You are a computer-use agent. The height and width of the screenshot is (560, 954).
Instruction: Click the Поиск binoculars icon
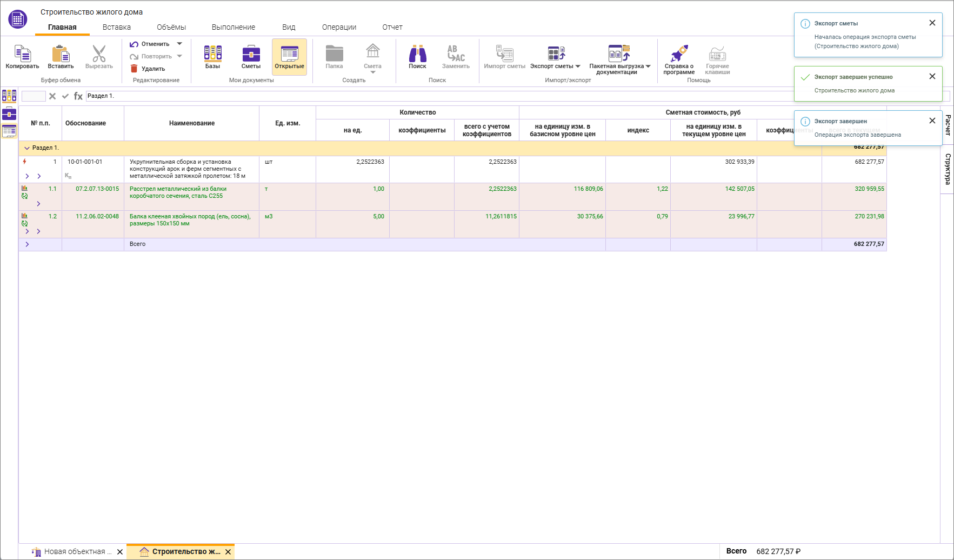pyautogui.click(x=417, y=54)
